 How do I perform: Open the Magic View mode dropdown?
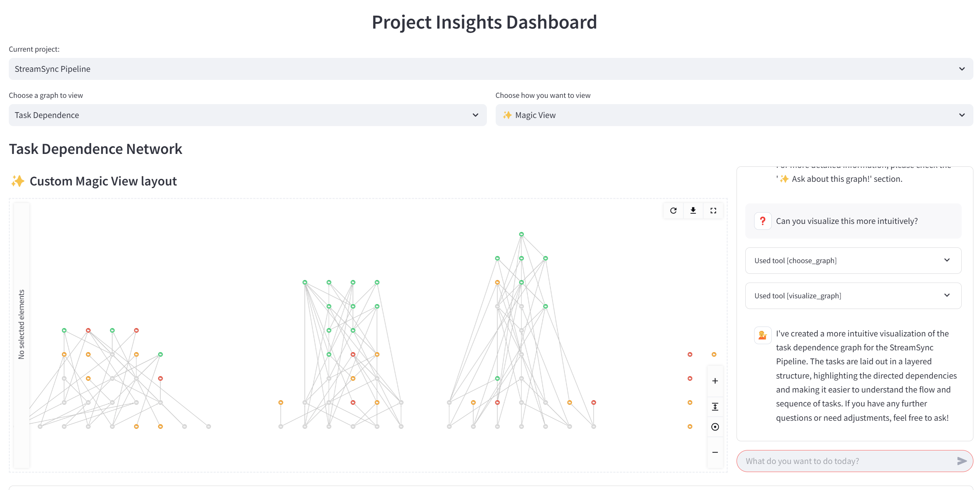pos(734,115)
